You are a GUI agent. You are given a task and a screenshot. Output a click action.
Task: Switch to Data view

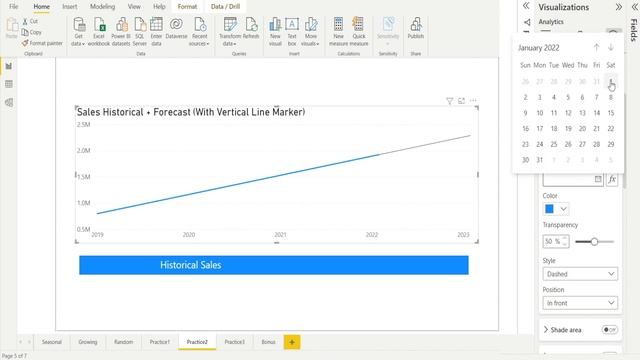tap(9, 84)
